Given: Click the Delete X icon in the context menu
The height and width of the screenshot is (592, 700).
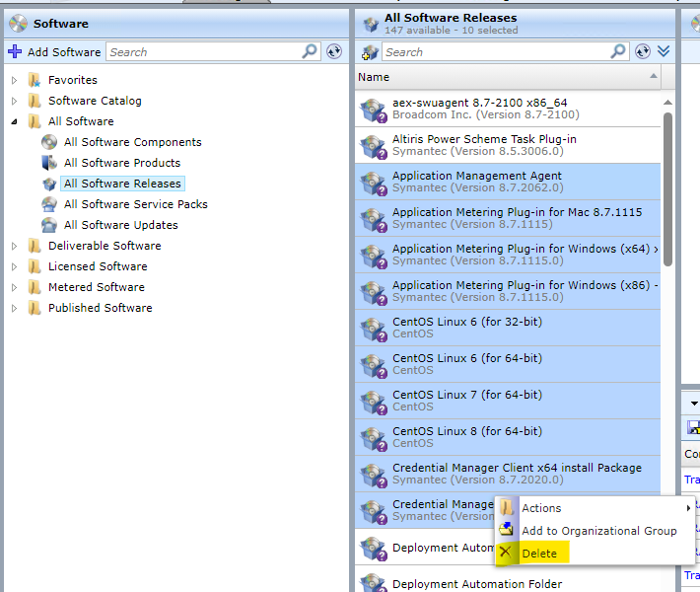Looking at the screenshot, I should [x=506, y=553].
